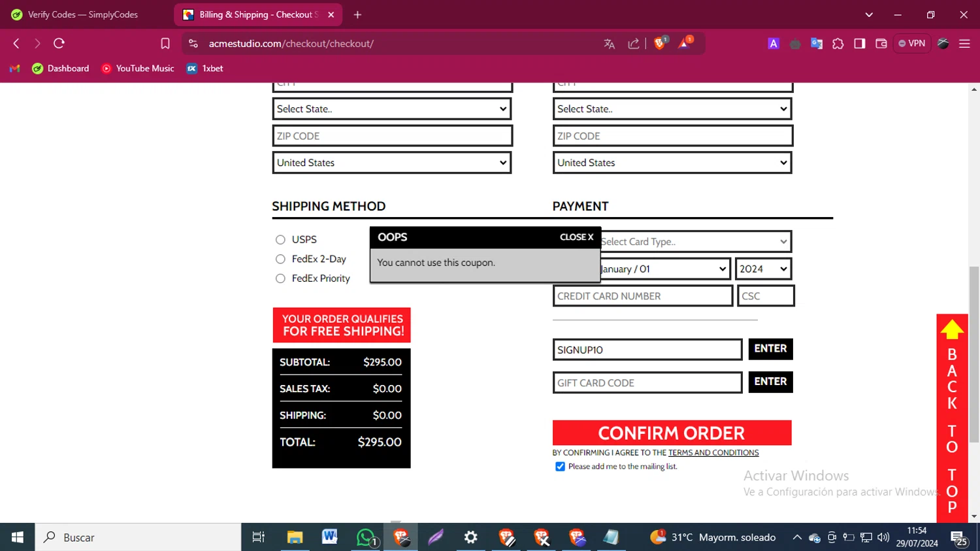This screenshot has height=551, width=980.
Task: Open the Dashboard bookmark
Action: (x=61, y=68)
